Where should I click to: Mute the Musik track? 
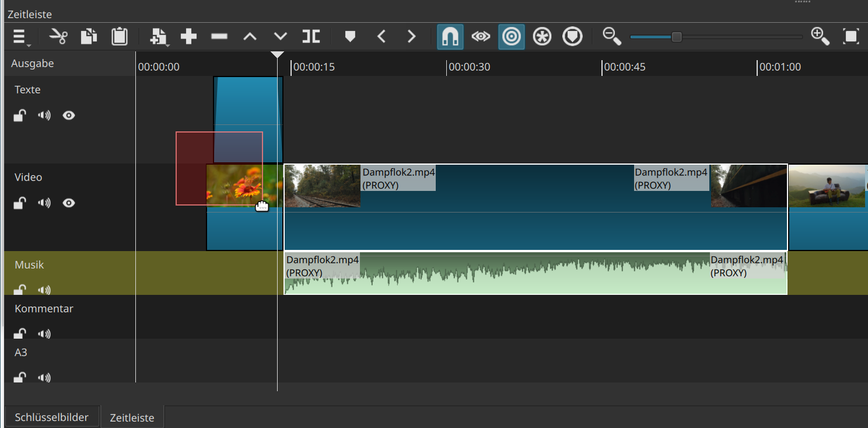[44, 290]
